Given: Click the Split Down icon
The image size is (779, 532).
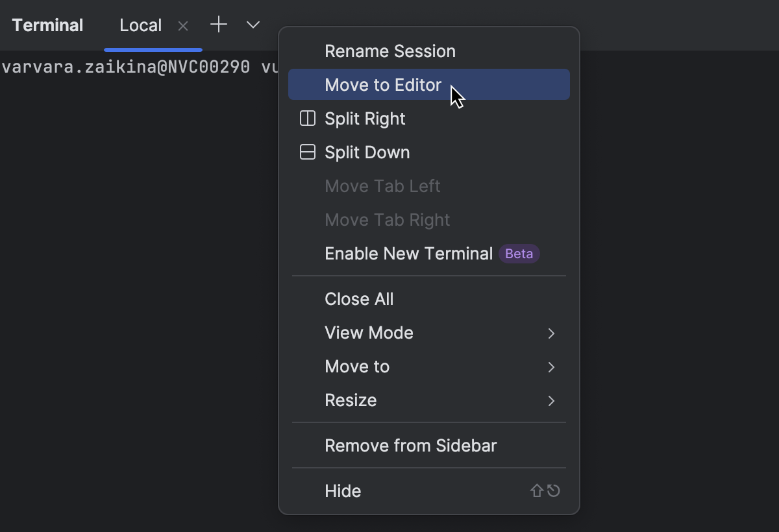Looking at the screenshot, I should point(306,152).
